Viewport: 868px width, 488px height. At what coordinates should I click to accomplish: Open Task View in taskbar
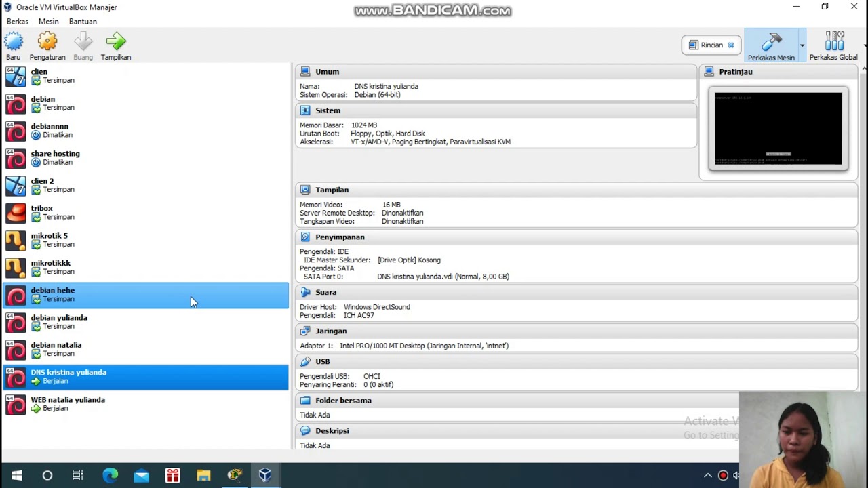[78, 475]
